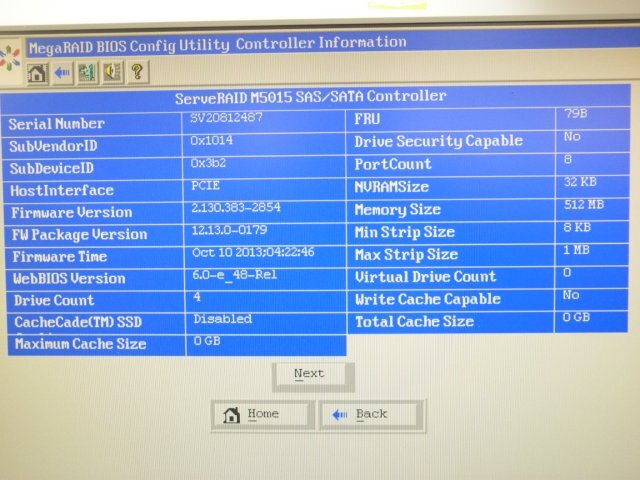Select the 512 MB value

(584, 204)
